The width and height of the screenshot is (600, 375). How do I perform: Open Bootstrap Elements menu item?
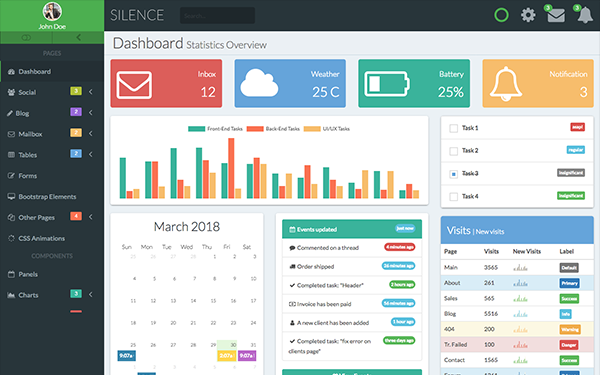tap(52, 197)
